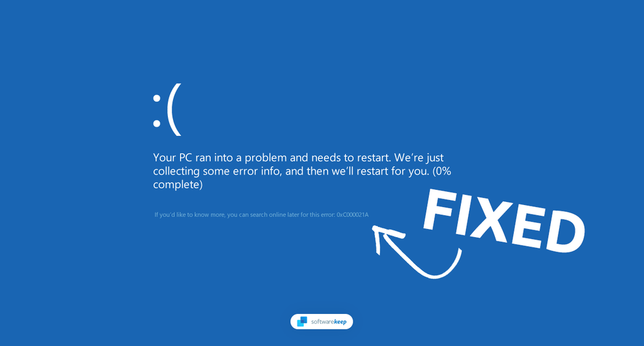Click the sad face parenthesis mouth

174,113
